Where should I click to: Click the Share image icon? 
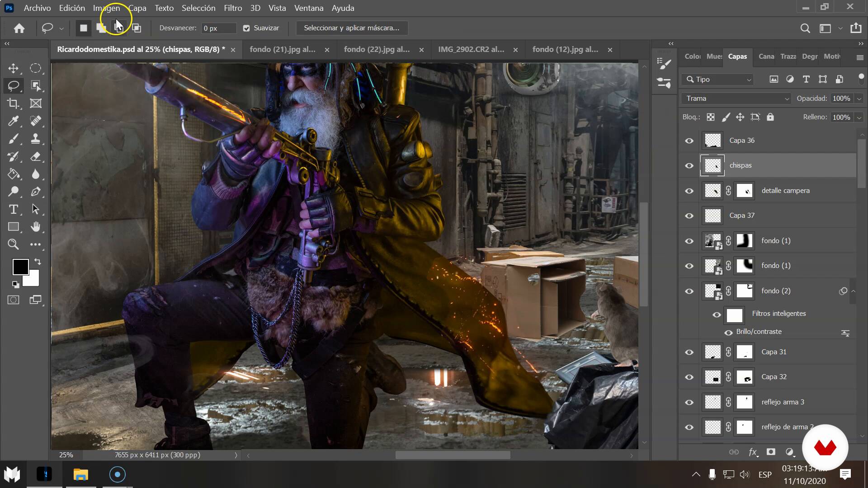856,28
